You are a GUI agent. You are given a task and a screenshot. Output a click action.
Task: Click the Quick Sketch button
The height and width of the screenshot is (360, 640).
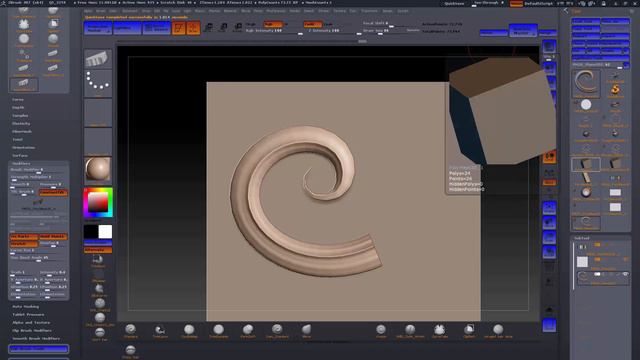coord(157,28)
